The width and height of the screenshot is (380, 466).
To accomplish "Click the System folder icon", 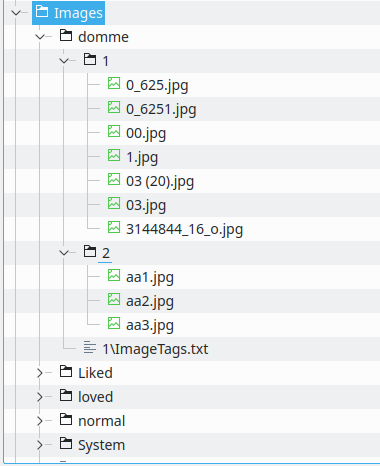I will [66, 443].
